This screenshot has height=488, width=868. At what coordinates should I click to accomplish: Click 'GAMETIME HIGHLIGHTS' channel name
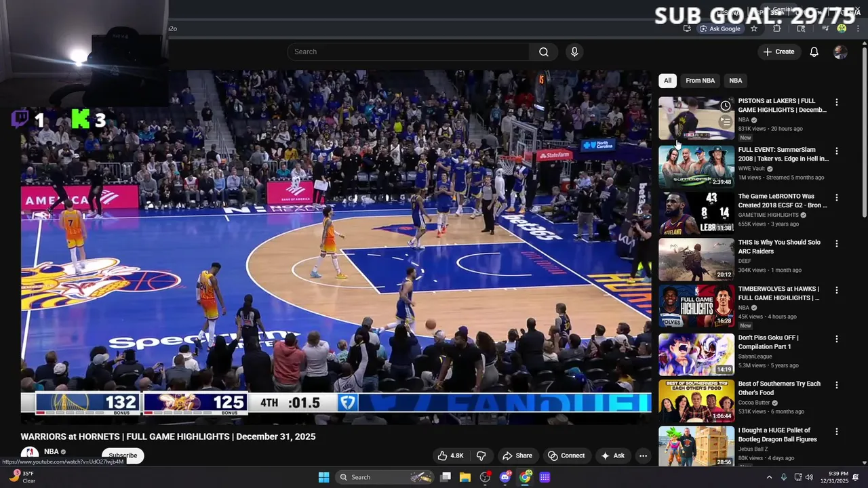(x=769, y=215)
